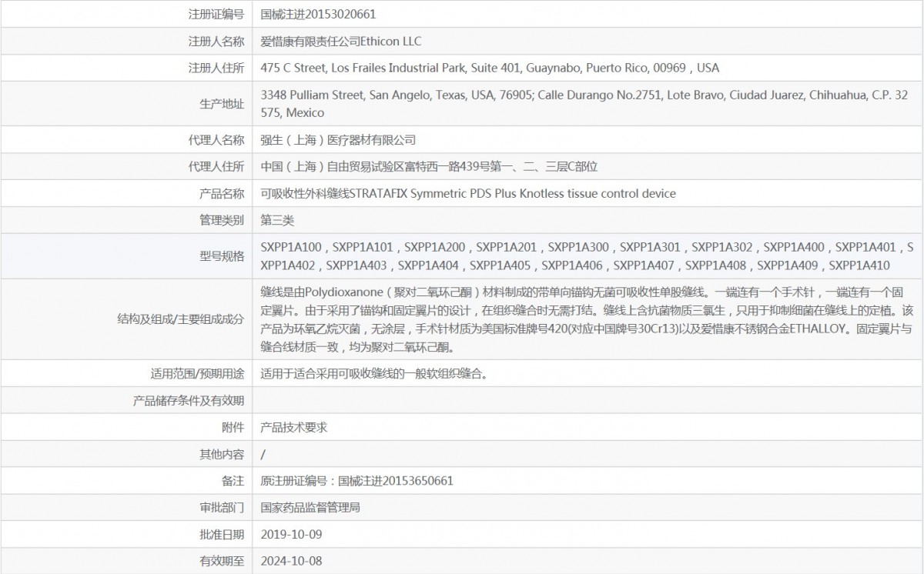Select the label 审批部门

[x=222, y=507]
